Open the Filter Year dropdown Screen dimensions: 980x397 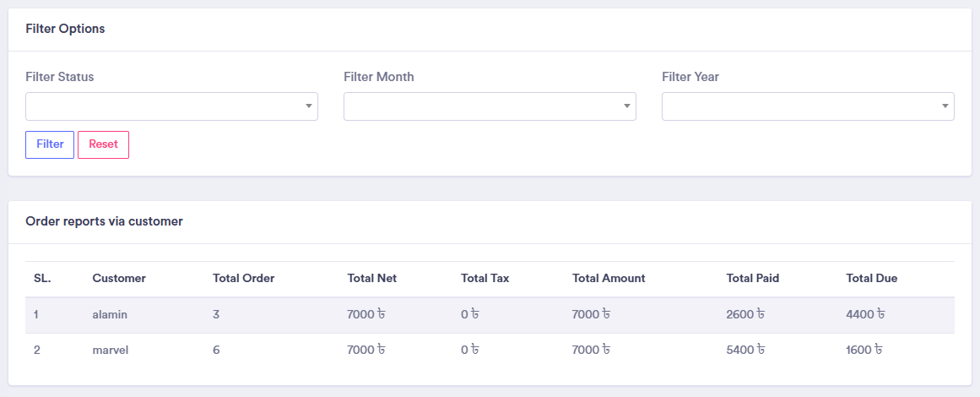(x=808, y=106)
